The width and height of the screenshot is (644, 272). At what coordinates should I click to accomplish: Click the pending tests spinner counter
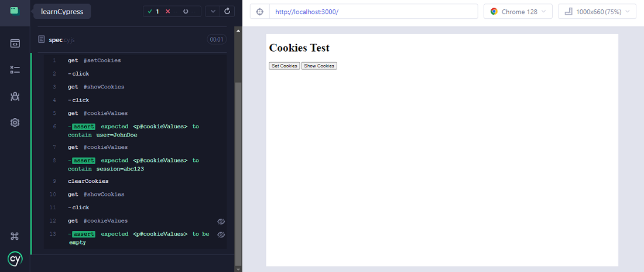click(x=190, y=12)
